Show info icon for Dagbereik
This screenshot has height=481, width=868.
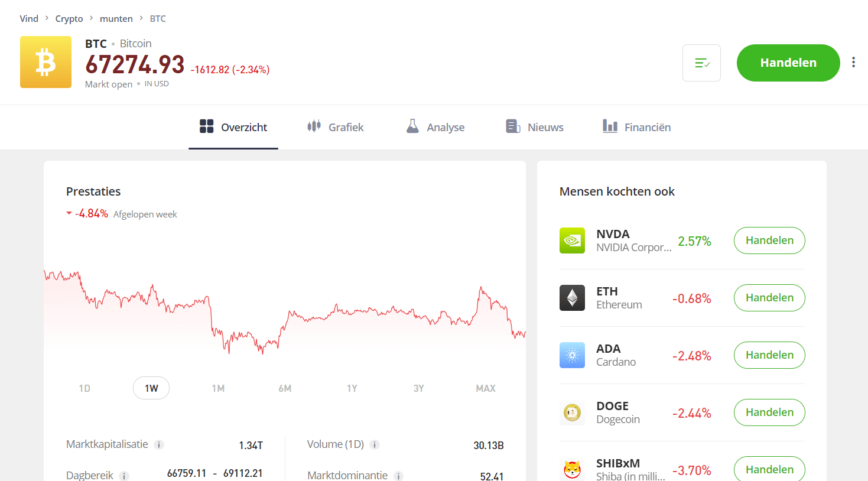click(124, 476)
